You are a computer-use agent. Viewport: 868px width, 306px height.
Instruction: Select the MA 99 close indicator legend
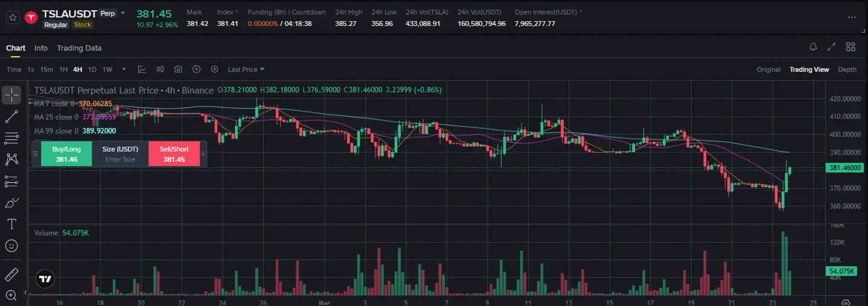(75, 131)
